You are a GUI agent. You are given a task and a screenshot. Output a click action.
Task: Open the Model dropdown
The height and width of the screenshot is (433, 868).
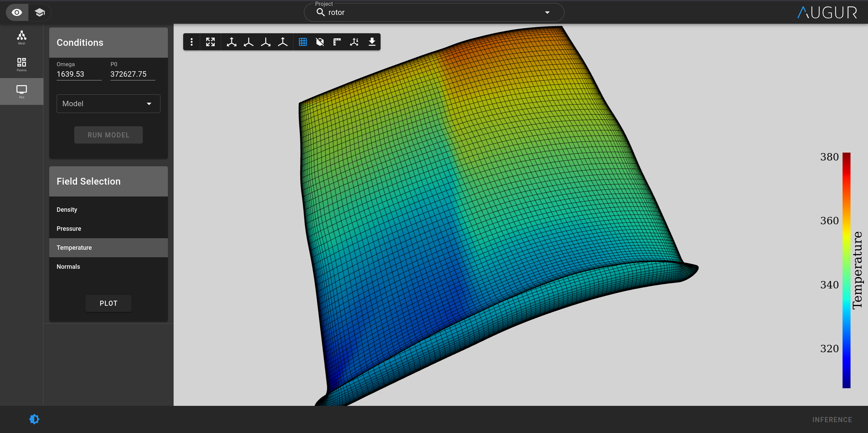pyautogui.click(x=108, y=103)
